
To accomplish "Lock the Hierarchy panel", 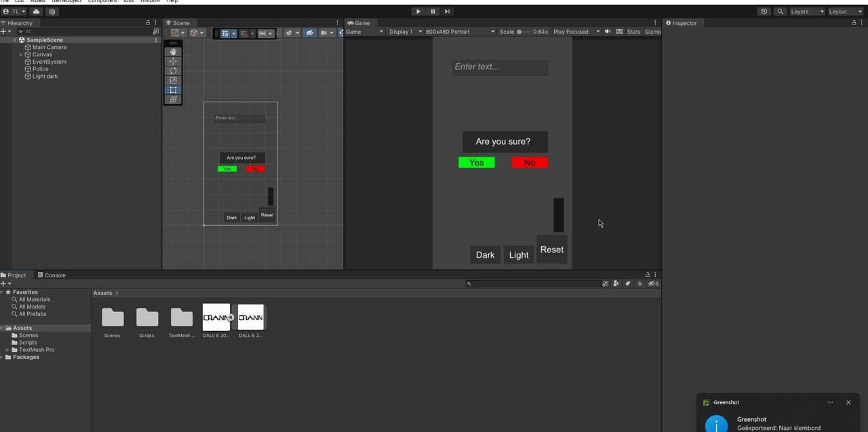I will click(x=148, y=22).
